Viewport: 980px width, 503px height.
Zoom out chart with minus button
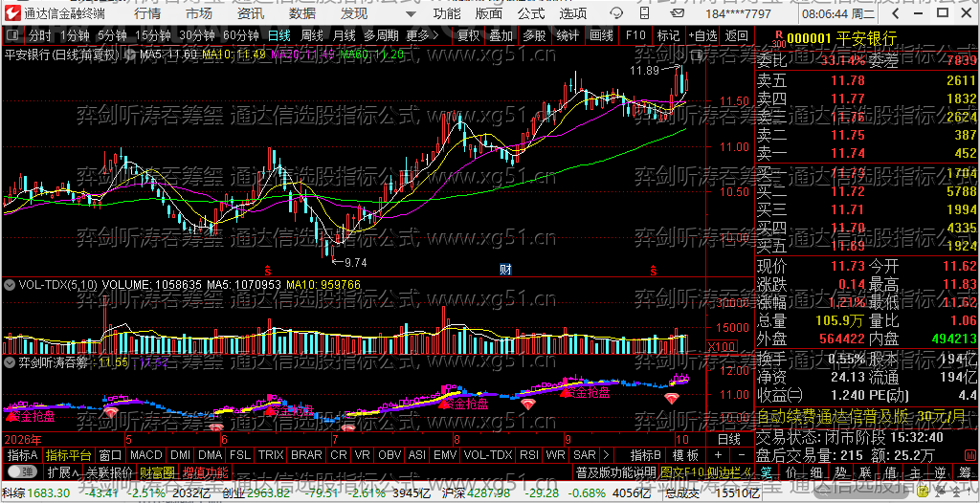742,454
